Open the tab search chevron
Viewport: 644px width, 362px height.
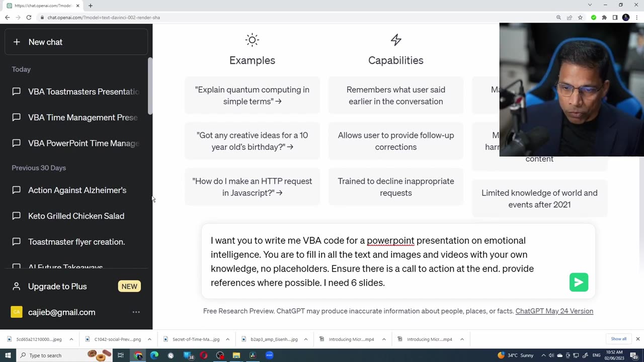[590, 5]
